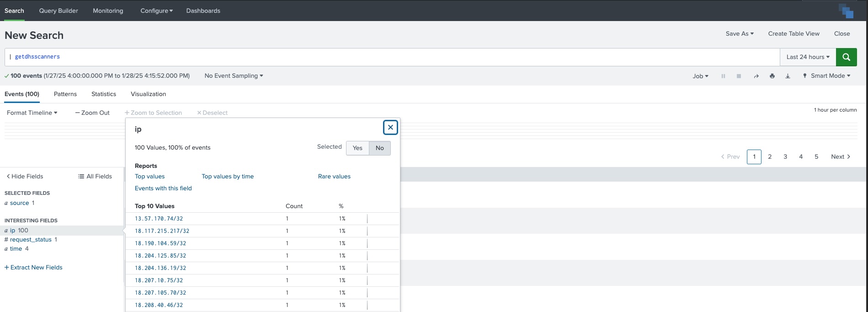This screenshot has height=312, width=868.
Task: Open Rare values report
Action: tap(334, 176)
